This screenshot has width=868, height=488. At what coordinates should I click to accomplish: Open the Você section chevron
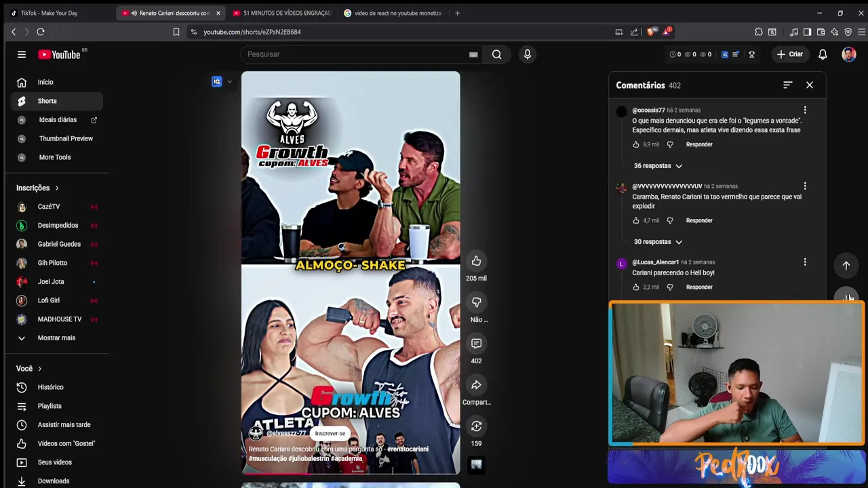coord(39,369)
